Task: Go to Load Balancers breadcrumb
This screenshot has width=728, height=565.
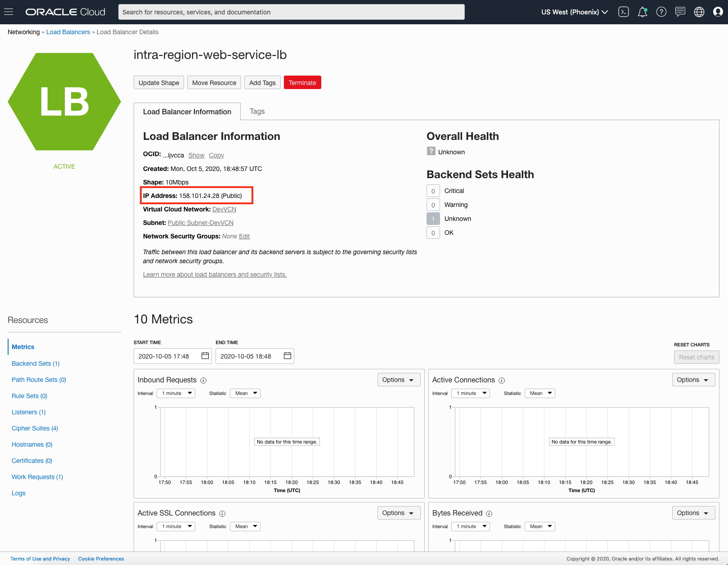Action: (68, 32)
